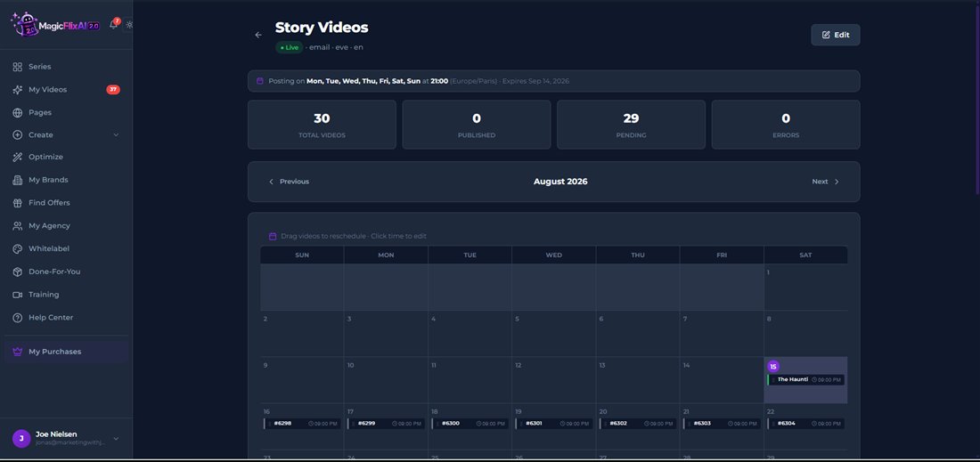Click the SUN column header
Screen dimensions: 980x462
point(302,255)
